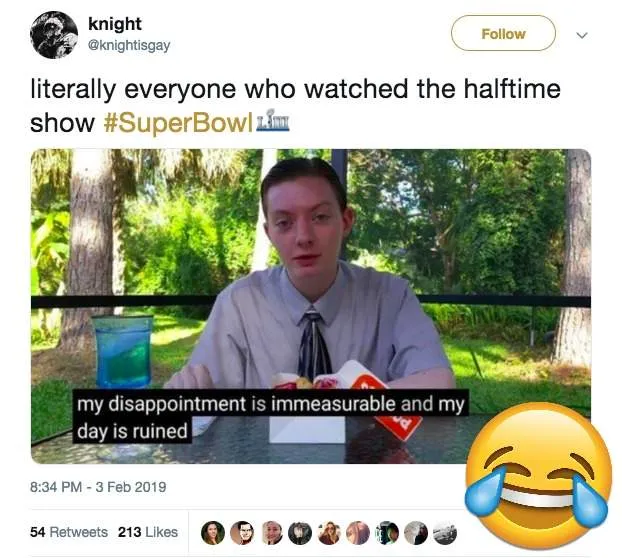This screenshot has height=558, width=622.
Task: Open first liker avatar with green background
Action: click(213, 533)
